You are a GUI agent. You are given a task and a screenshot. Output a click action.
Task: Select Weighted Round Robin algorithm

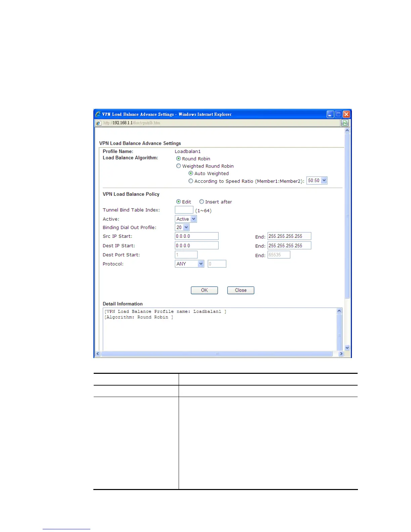[x=179, y=166]
